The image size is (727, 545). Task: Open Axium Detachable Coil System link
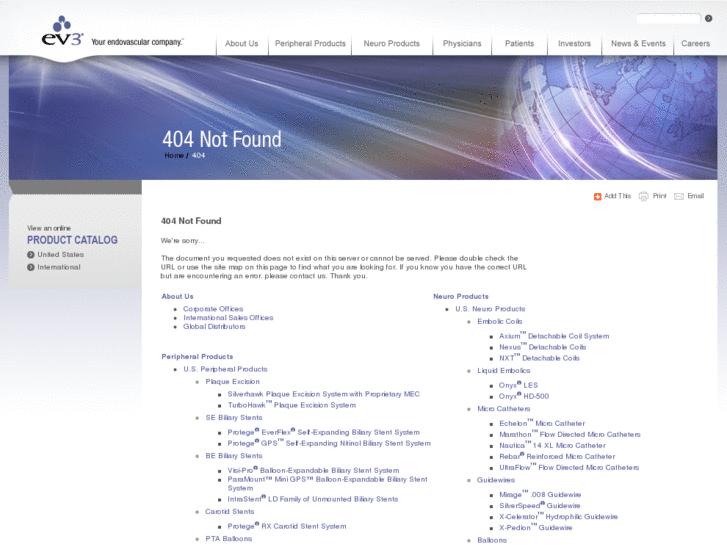click(x=554, y=336)
